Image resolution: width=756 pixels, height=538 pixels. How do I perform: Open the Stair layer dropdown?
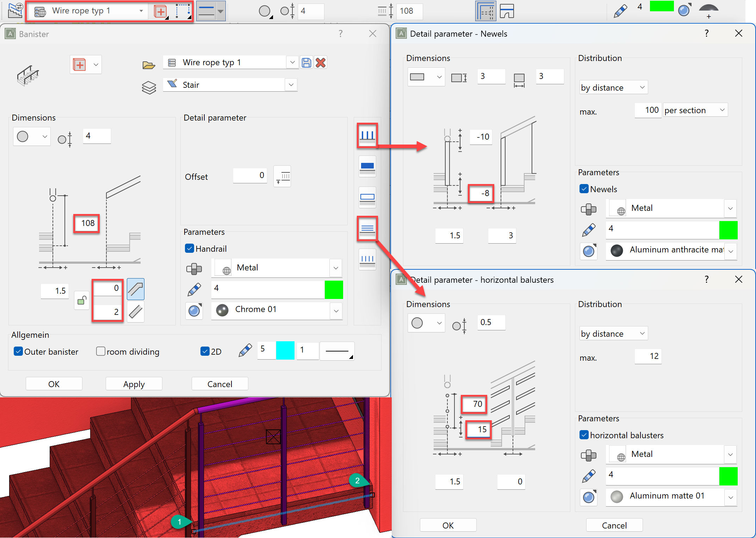291,85
